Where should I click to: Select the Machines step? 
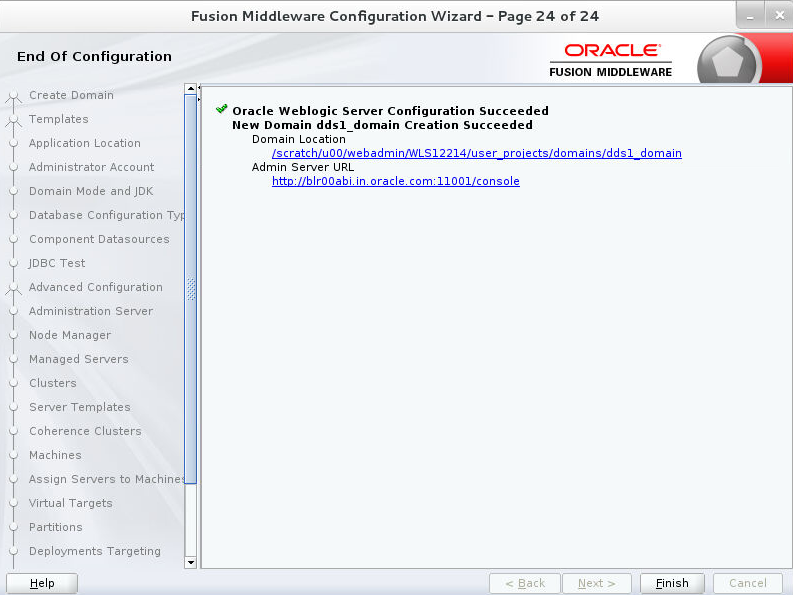pos(55,455)
